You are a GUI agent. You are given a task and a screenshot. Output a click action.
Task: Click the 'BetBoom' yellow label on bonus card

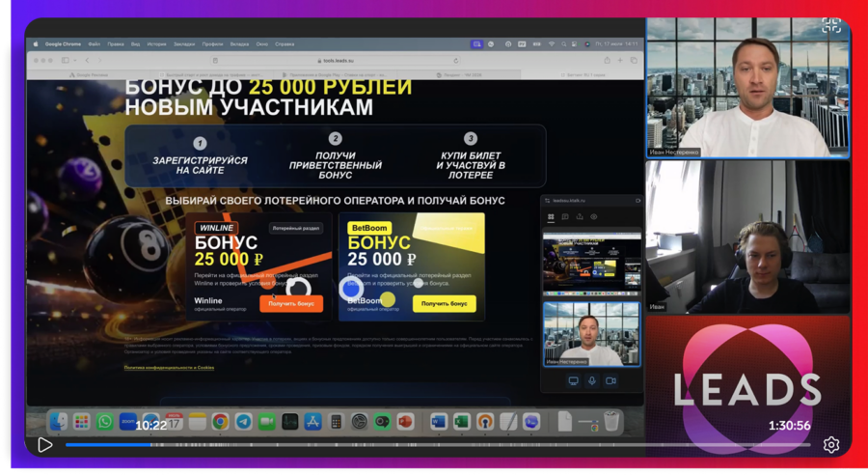tap(369, 228)
